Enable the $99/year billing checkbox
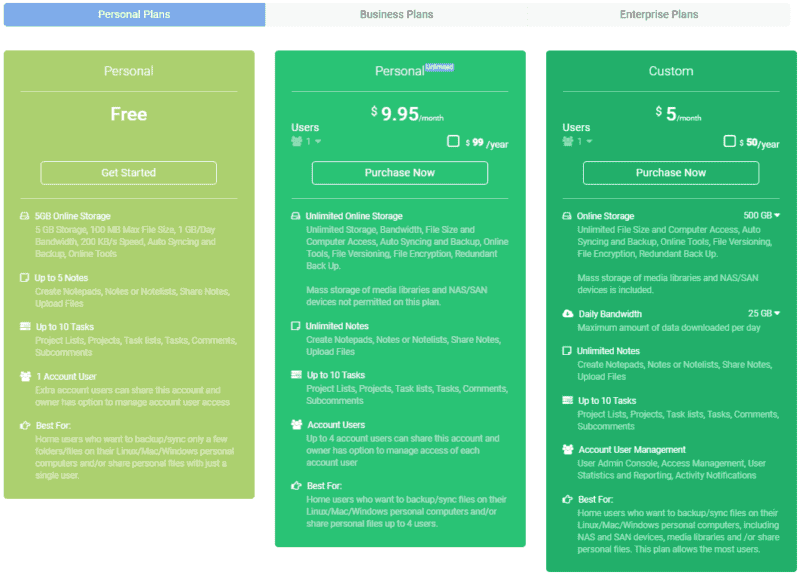The height and width of the screenshot is (575, 800). click(453, 142)
